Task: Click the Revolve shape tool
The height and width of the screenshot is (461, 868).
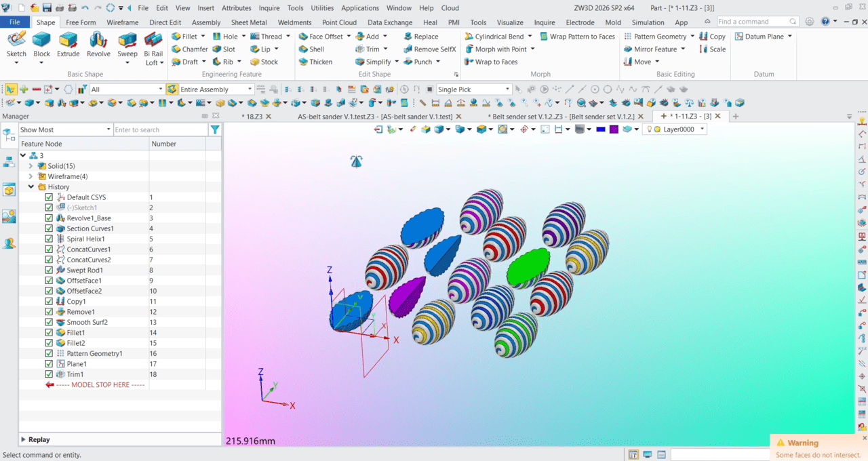Action: pyautogui.click(x=98, y=45)
